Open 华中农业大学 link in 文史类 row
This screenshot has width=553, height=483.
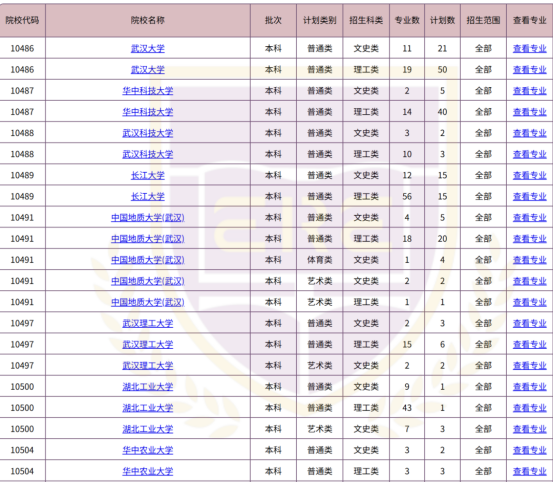coord(148,450)
